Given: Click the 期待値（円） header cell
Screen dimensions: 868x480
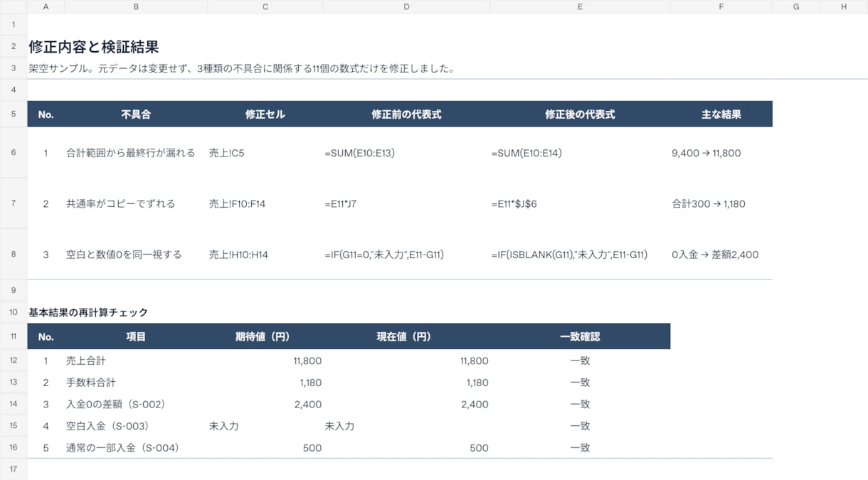Looking at the screenshot, I should [265, 336].
